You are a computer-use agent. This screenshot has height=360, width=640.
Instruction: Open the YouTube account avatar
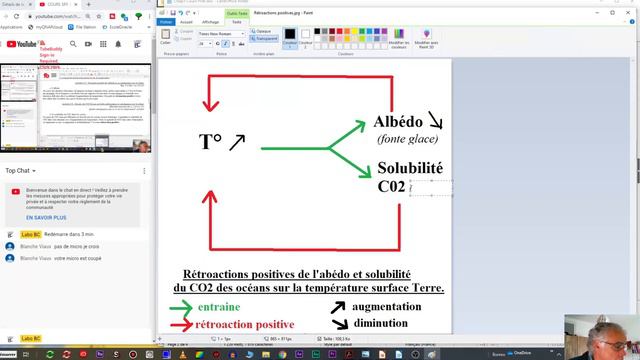click(x=137, y=44)
